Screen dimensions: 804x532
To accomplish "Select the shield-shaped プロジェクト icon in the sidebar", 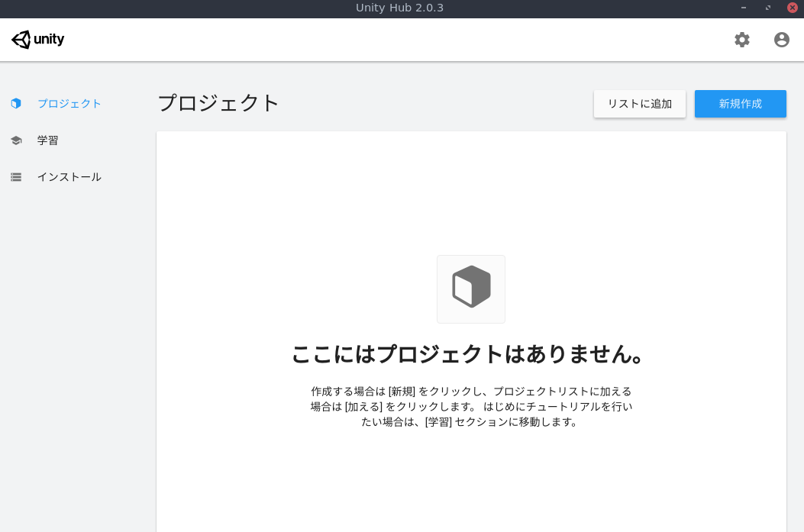I will [16, 103].
